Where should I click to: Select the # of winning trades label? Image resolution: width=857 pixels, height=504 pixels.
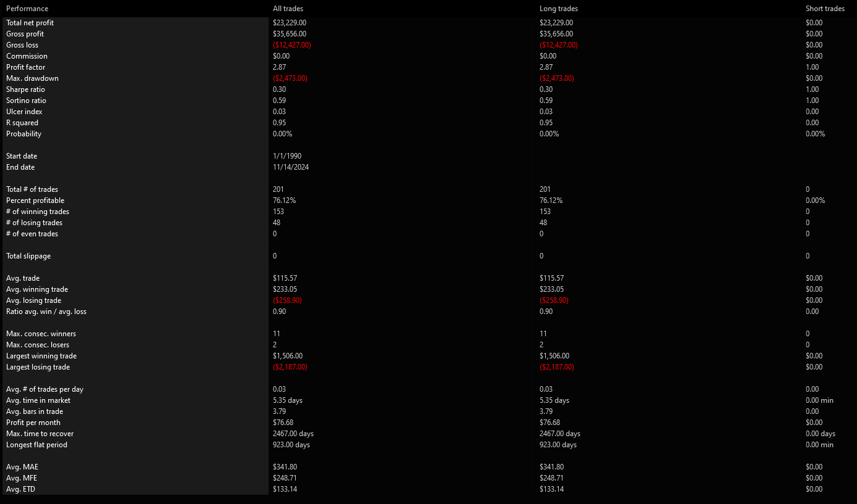coord(38,212)
